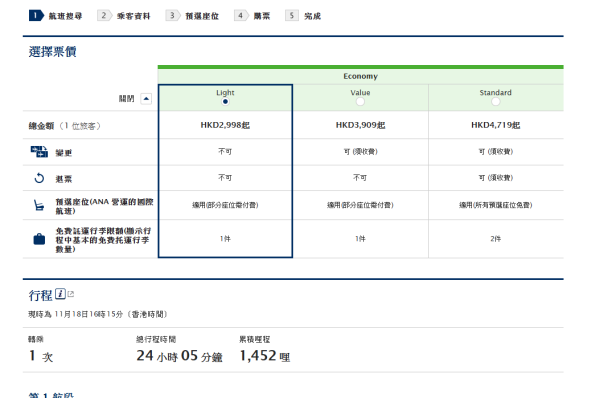Click the Economy cabin header
The image size is (600, 398).
click(x=360, y=76)
